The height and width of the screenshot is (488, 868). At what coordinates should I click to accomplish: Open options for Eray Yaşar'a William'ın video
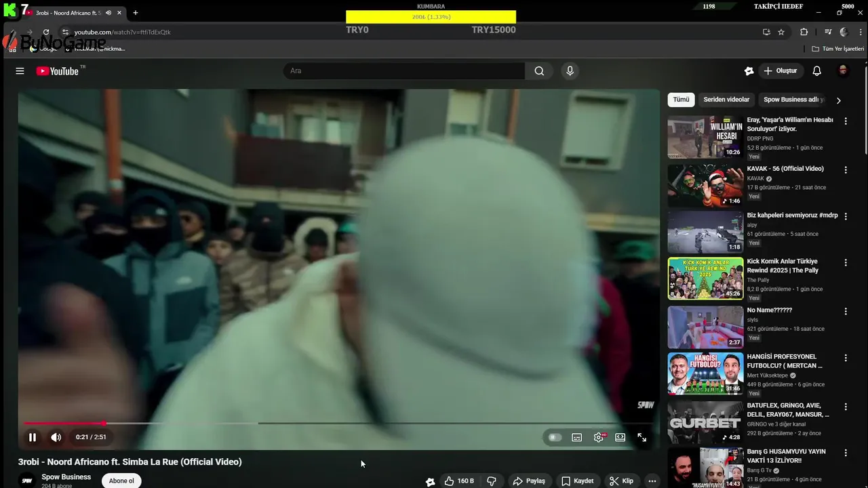846,121
